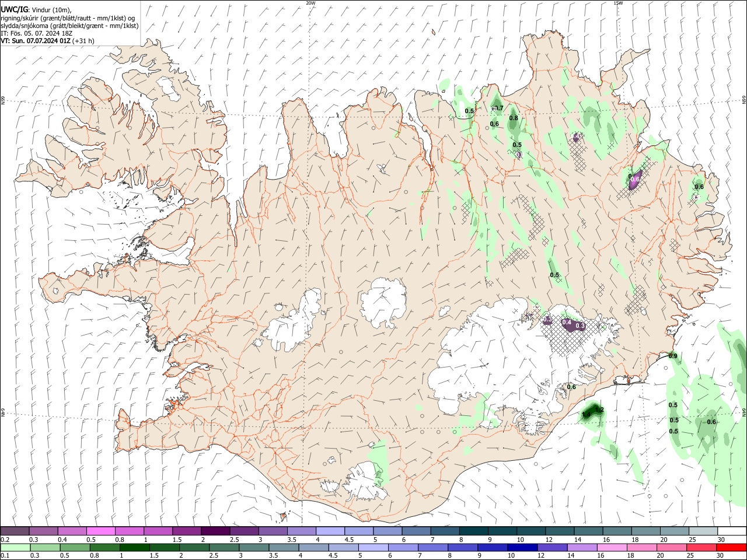Click the '30' label ending the snow legend row
Screen dimensions: 747x560
pyautogui.click(x=721, y=540)
